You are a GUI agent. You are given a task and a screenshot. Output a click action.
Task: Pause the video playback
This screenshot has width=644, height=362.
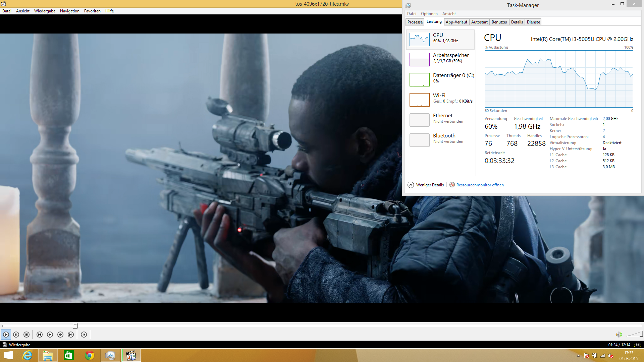tap(16, 335)
